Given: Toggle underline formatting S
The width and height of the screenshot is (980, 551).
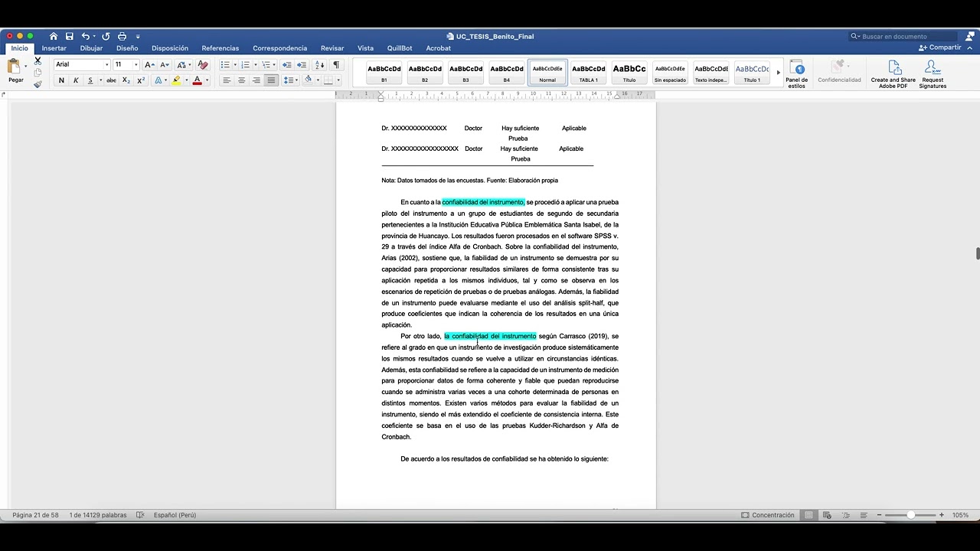Looking at the screenshot, I should [90, 80].
